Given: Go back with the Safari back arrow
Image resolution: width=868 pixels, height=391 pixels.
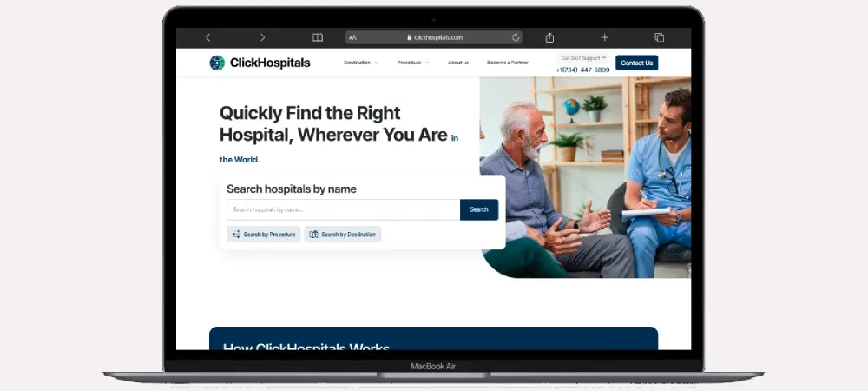Looking at the screenshot, I should point(208,37).
